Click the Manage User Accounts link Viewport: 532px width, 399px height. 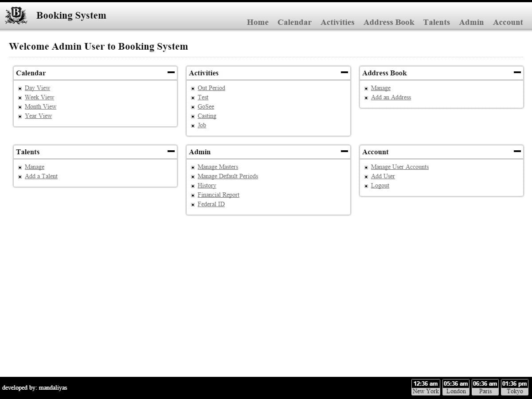399,167
